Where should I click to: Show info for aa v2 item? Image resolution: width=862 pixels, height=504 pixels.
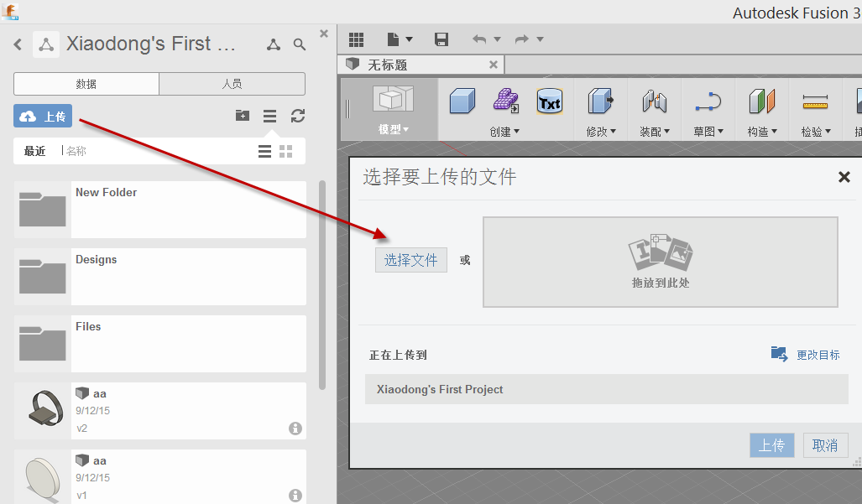tap(295, 429)
